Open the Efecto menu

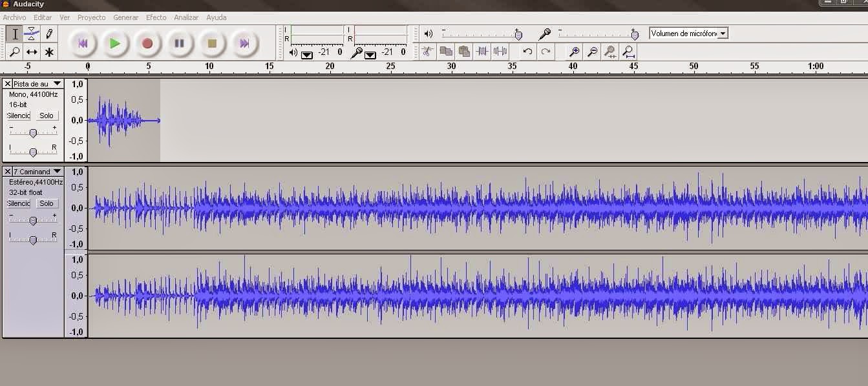pyautogui.click(x=156, y=17)
